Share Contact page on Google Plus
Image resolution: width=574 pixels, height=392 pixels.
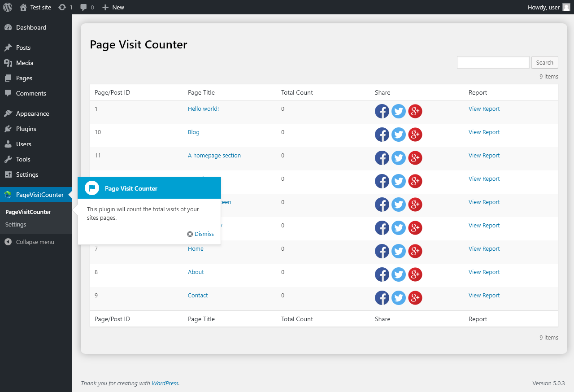pos(415,298)
